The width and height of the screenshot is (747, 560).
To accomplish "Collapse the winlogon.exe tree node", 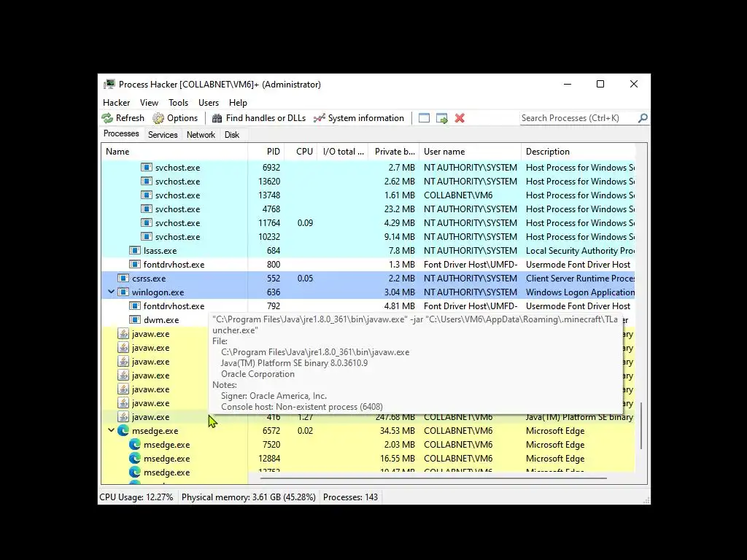I will 111,292.
